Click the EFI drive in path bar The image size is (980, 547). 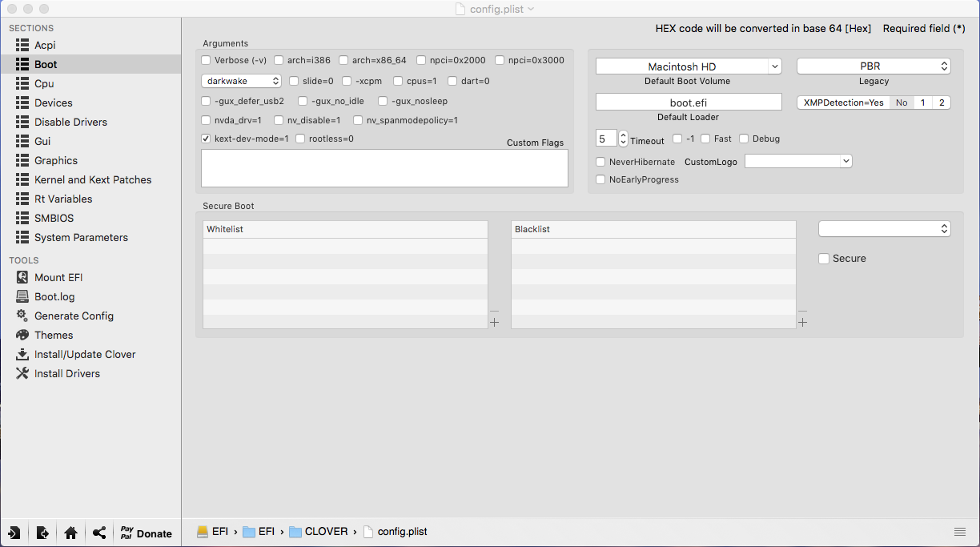[213, 531]
